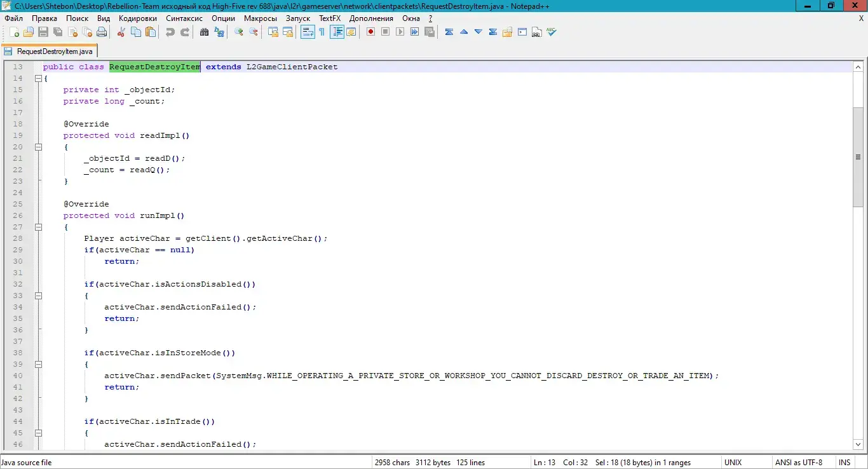Click the Close file toolbar icon
This screenshot has width=868, height=469.
73,32
